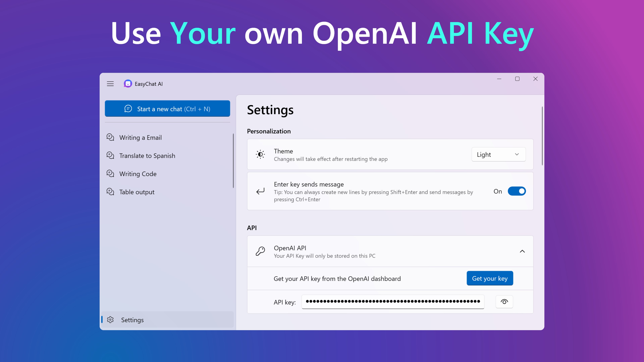Viewport: 644px width, 362px height.
Task: Click the Settings gear icon in sidebar
Action: [110, 320]
